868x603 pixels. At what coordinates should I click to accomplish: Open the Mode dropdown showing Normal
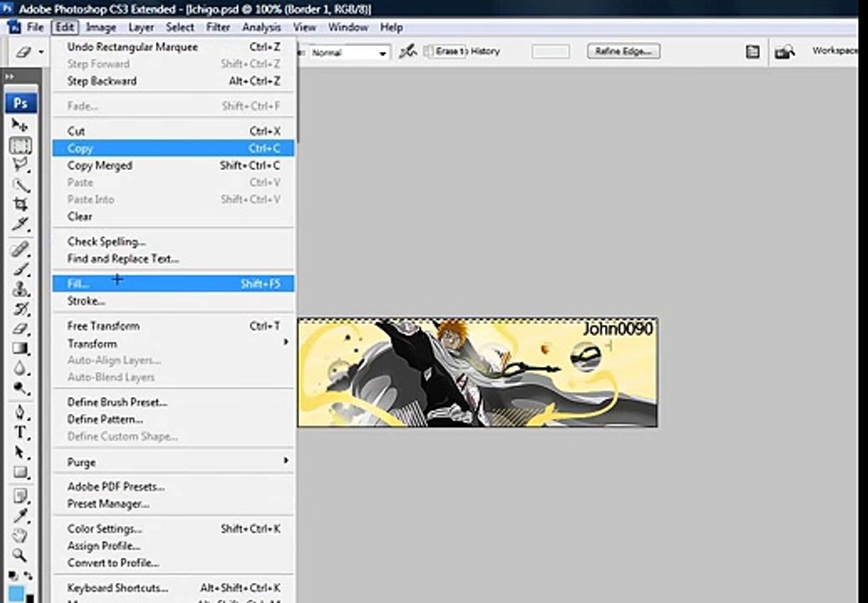click(x=349, y=53)
